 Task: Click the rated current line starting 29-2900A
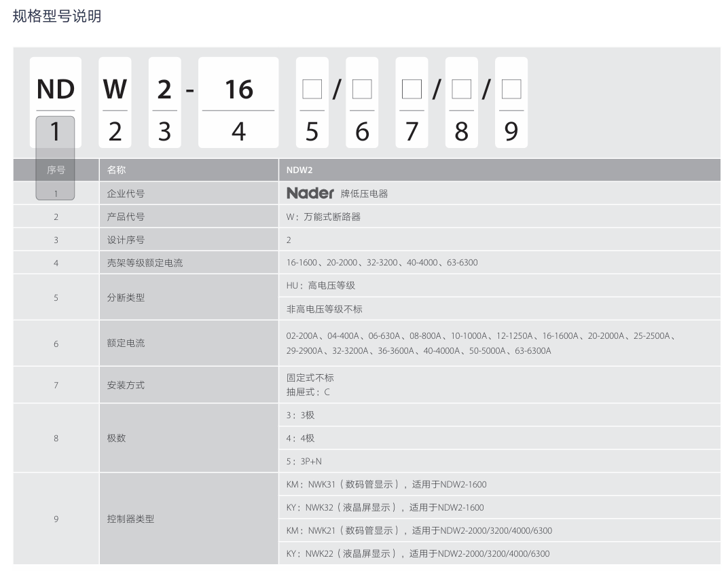point(418,351)
